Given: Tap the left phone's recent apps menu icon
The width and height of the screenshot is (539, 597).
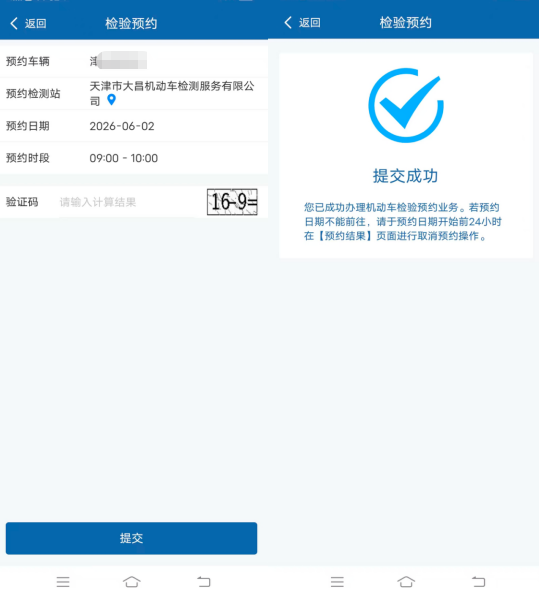Looking at the screenshot, I should [63, 581].
